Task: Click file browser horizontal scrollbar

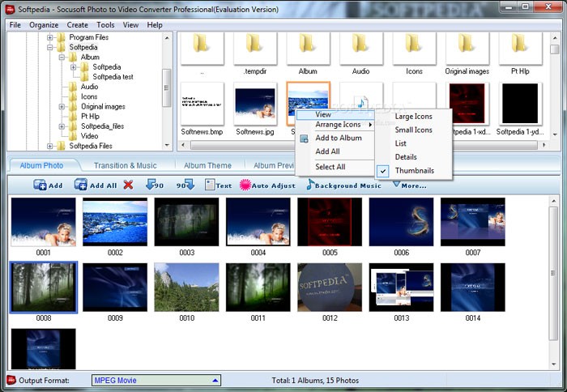Action: (364, 145)
